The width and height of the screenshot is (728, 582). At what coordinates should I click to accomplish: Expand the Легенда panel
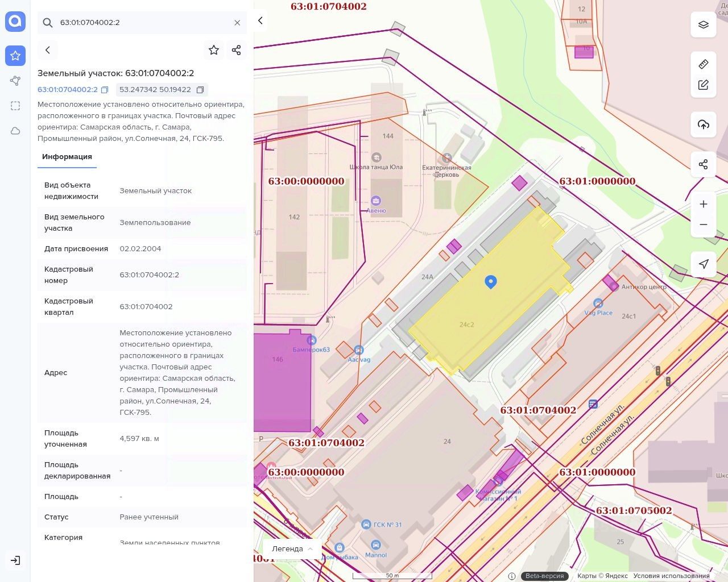pos(292,548)
